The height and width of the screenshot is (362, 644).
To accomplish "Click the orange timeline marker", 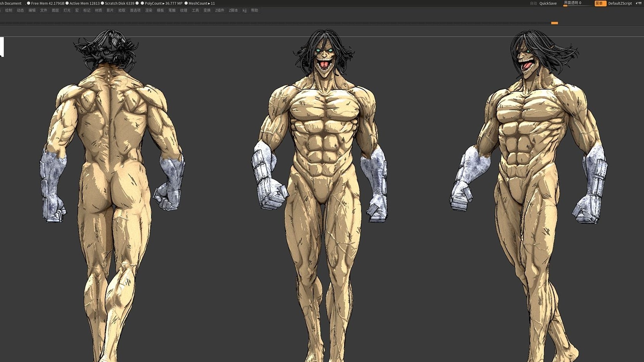I will point(555,23).
